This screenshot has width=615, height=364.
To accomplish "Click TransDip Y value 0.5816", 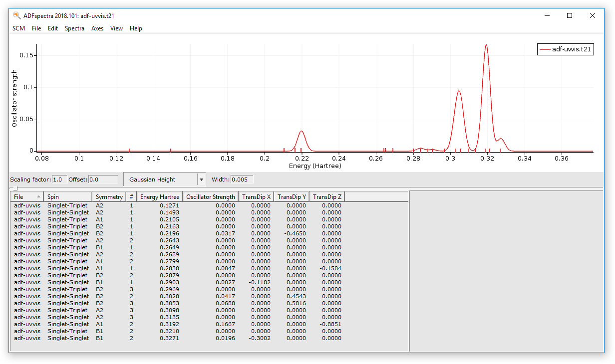I will pyautogui.click(x=297, y=303).
